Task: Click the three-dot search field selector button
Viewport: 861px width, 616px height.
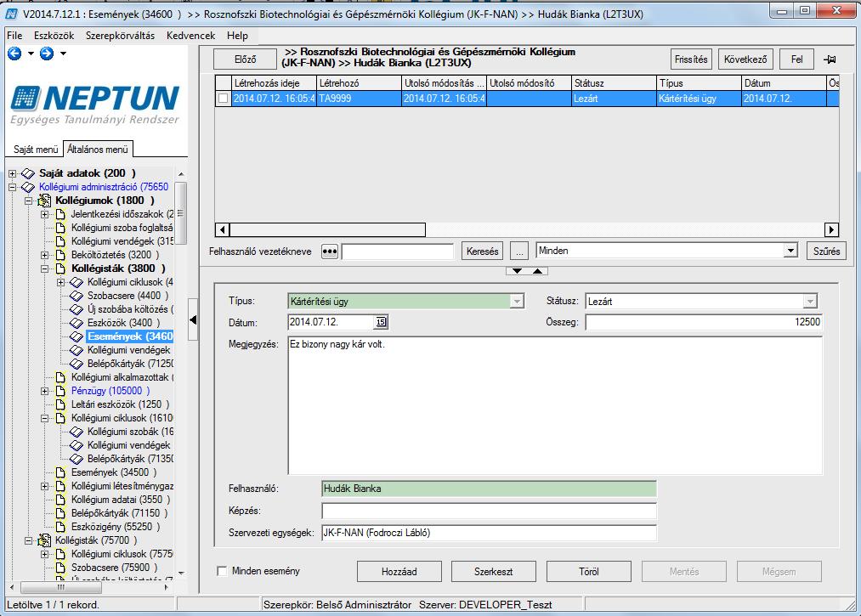Action: [330, 251]
